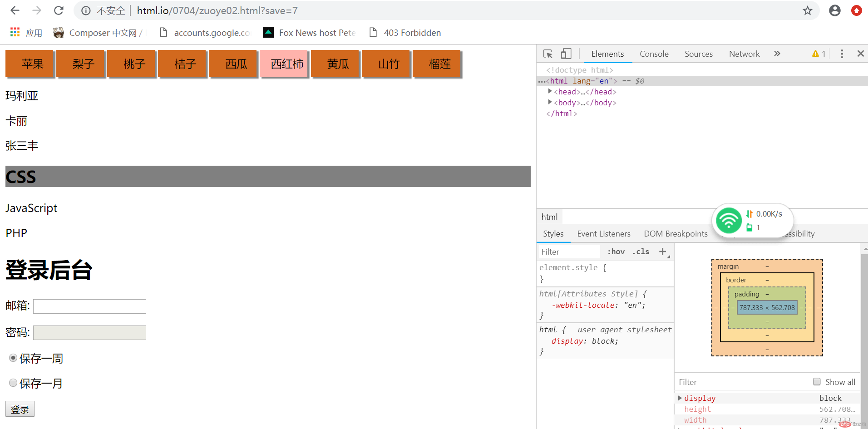Image resolution: width=868 pixels, height=429 pixels.
Task: Click the 苹果 menu button
Action: pos(30,64)
